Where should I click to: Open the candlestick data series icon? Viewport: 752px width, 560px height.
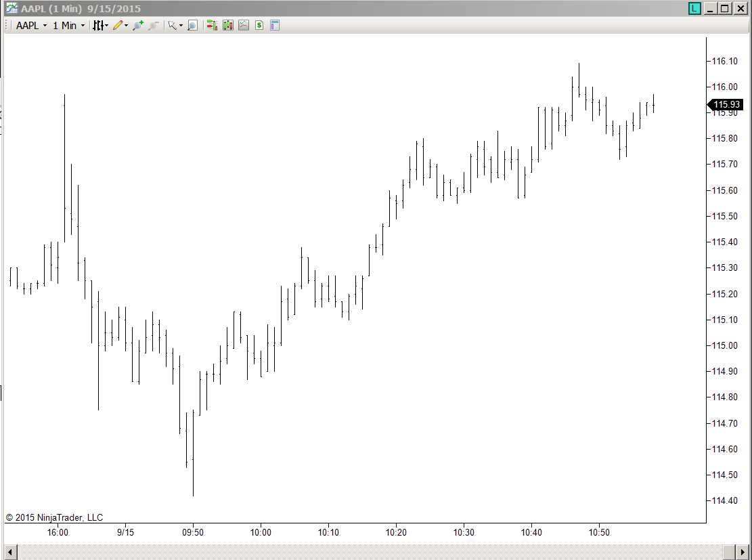click(228, 26)
